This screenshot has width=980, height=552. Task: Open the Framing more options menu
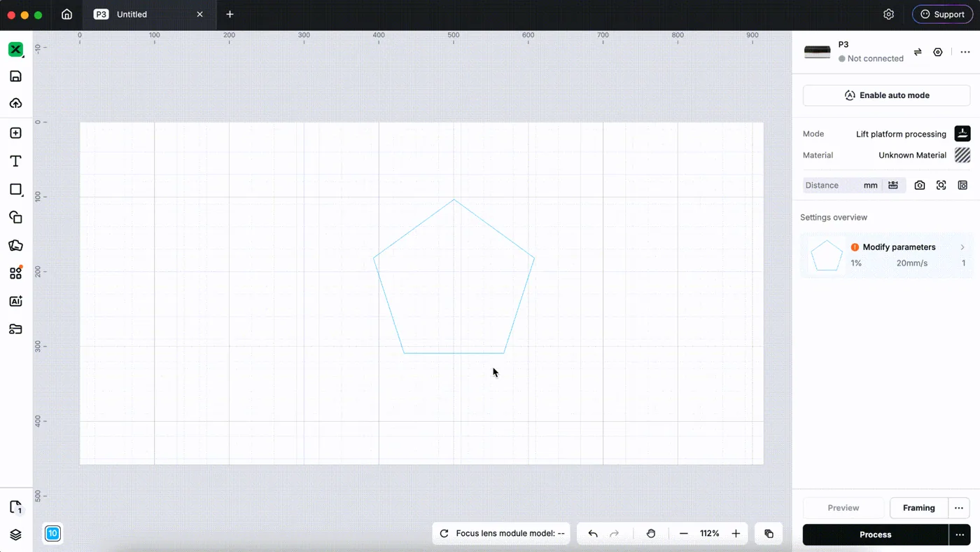959,508
